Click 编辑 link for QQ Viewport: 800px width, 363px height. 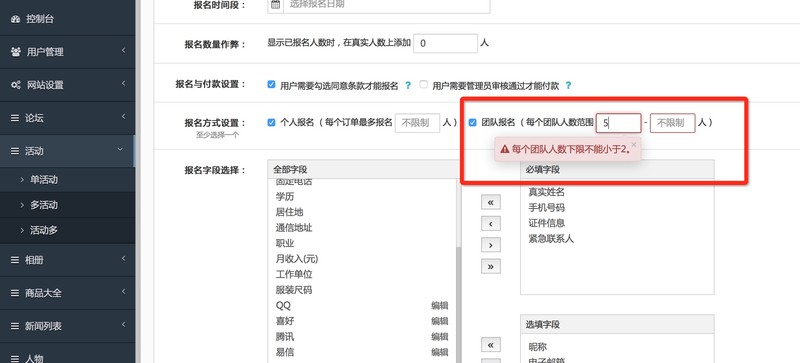click(440, 306)
